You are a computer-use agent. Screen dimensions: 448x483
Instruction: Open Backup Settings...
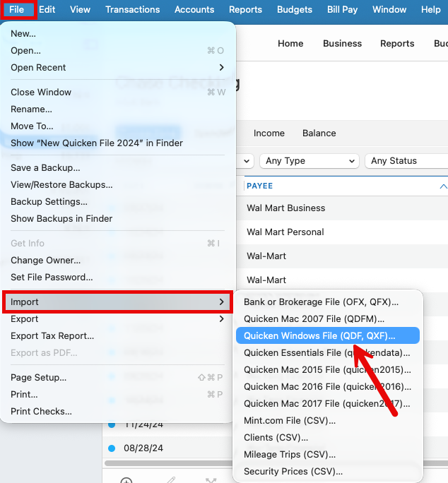pos(117,201)
